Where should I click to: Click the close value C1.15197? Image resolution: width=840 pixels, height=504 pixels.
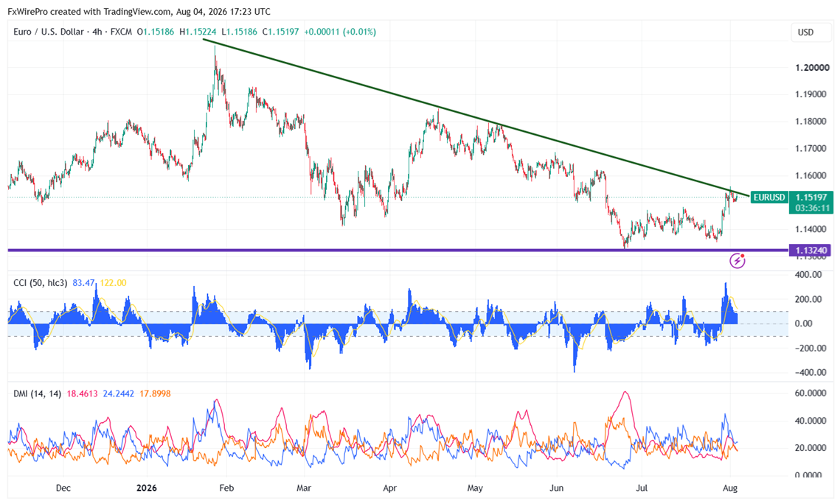point(281,32)
